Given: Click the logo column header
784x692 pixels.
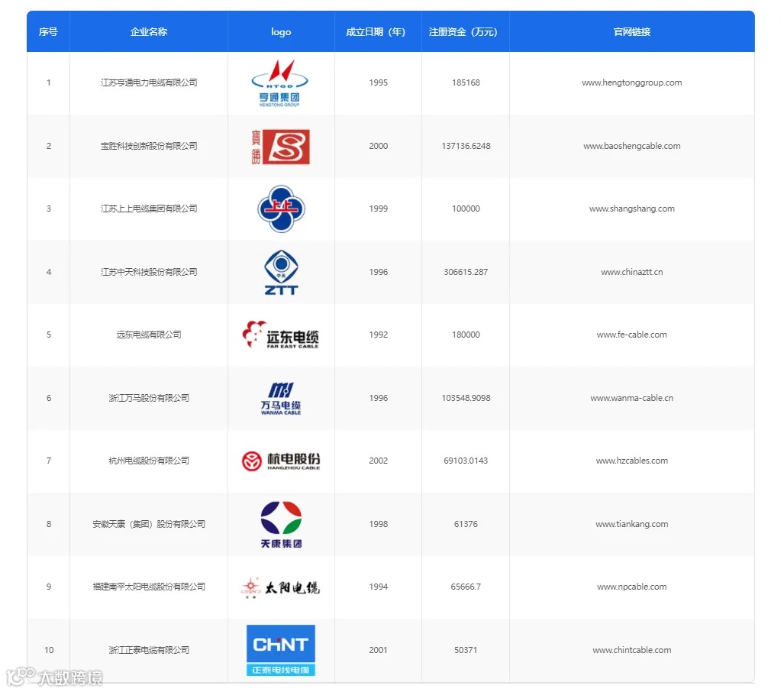Looking at the screenshot, I should point(281,32).
